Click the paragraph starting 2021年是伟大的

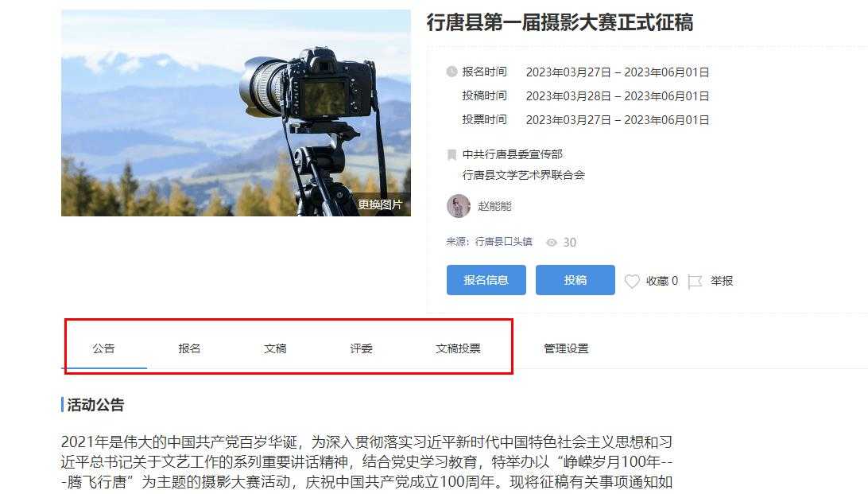(x=366, y=462)
